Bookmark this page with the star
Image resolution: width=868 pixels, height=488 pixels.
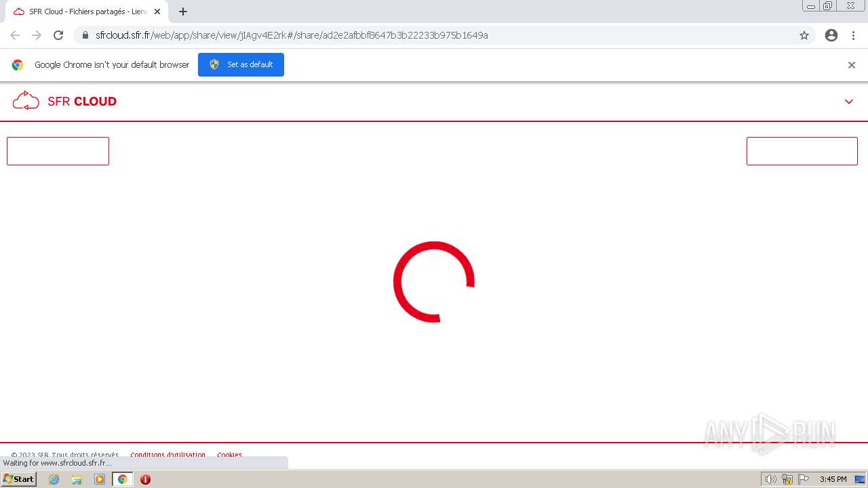pos(804,35)
